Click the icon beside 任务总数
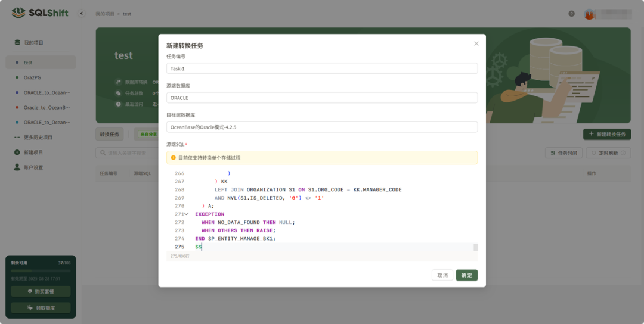 (118, 93)
